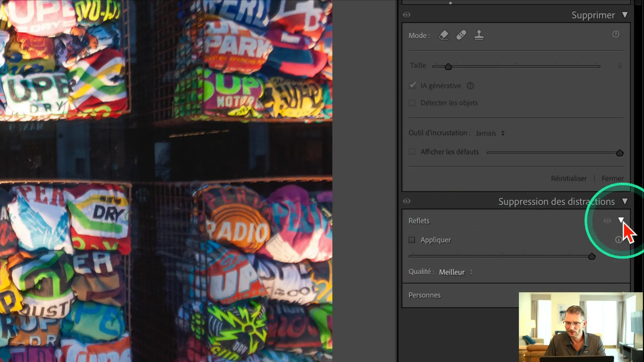644x362 pixels.
Task: Open the Outil d'incrustation Jamais dropdown
Action: click(490, 133)
